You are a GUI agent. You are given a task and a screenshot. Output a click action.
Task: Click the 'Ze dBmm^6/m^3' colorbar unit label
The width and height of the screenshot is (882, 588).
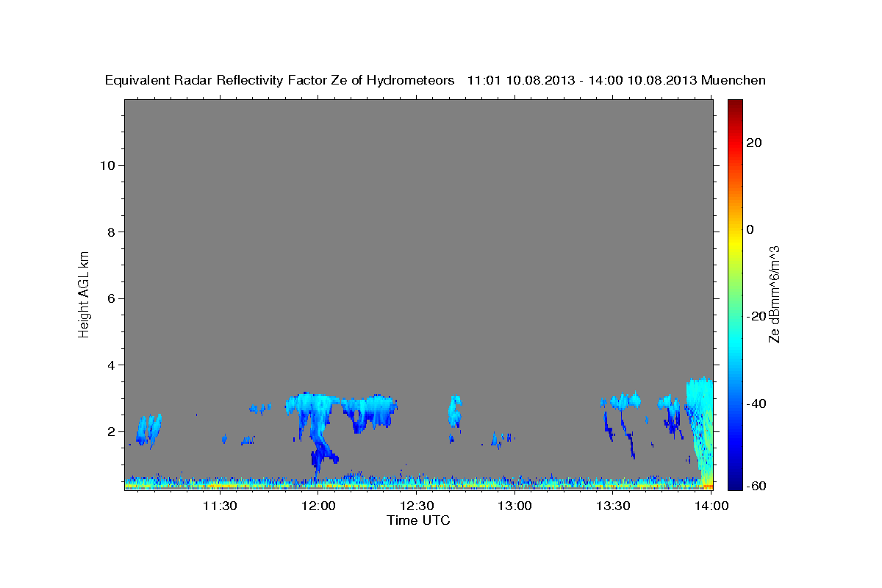(774, 294)
